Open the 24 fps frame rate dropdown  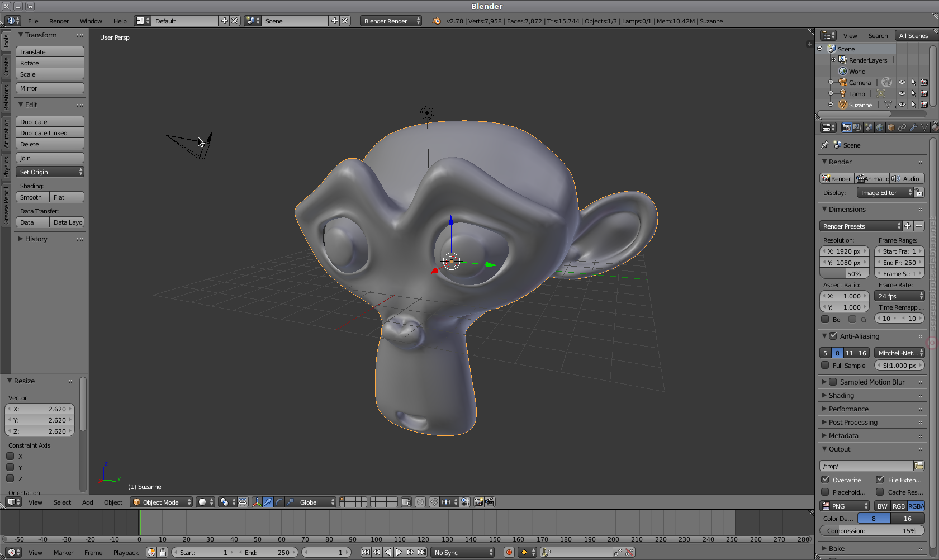[899, 296]
